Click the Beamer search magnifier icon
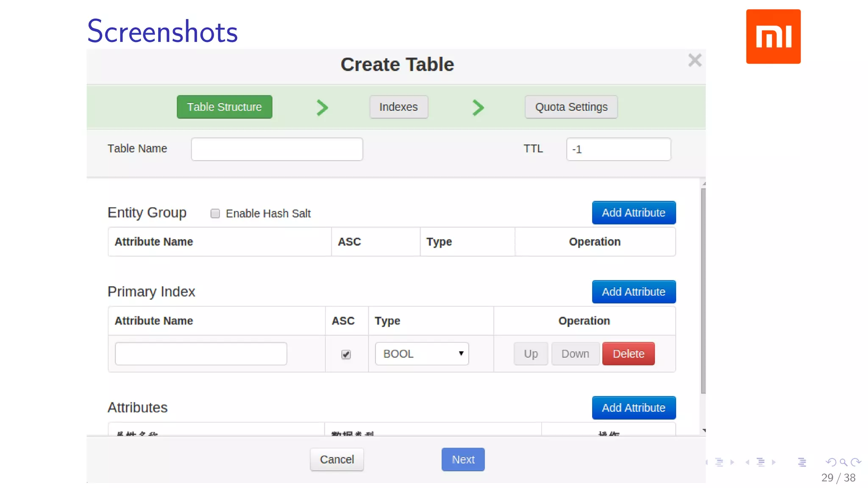 (843, 462)
